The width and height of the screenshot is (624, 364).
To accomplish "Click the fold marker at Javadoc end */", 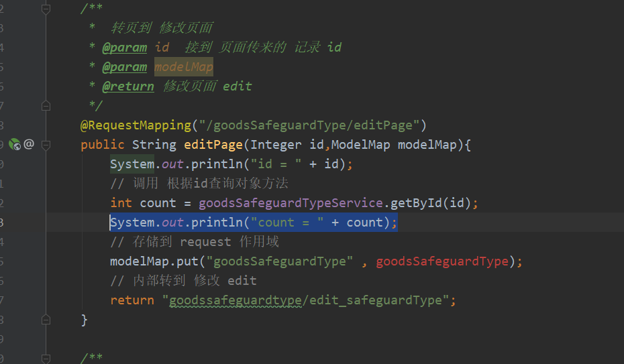I will point(46,106).
